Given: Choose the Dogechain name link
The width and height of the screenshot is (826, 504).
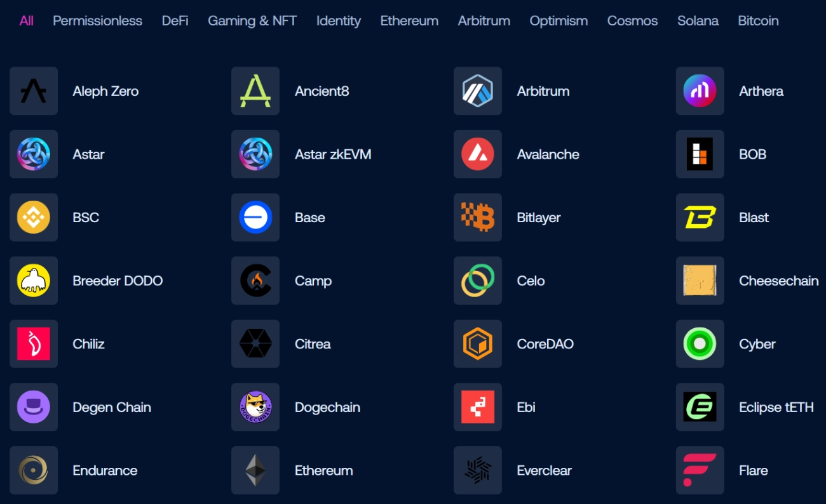Looking at the screenshot, I should (x=328, y=407).
